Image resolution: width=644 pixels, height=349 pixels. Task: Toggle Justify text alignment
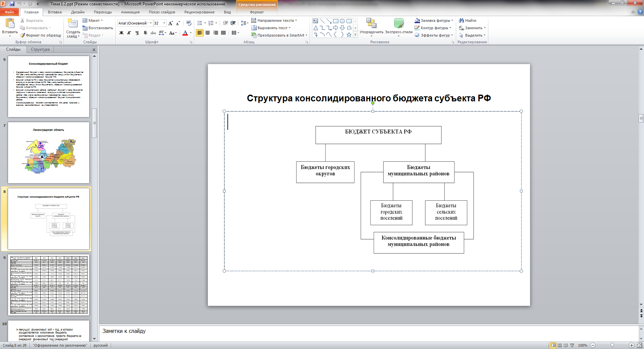pyautogui.click(x=223, y=33)
